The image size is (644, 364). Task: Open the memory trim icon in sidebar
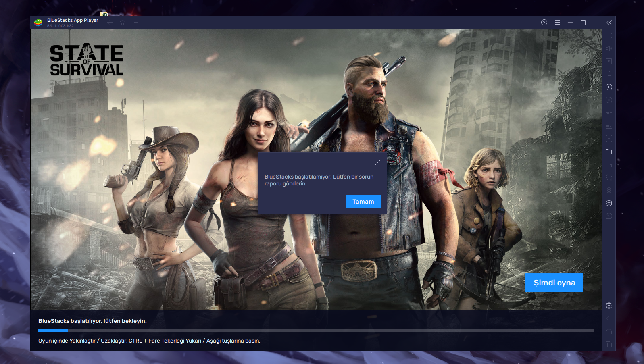point(609,113)
